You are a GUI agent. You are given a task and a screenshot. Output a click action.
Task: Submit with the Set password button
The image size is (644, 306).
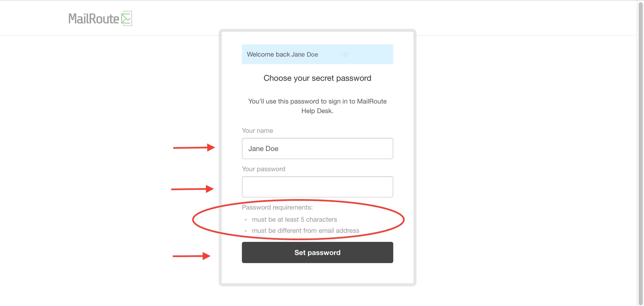[x=317, y=252]
